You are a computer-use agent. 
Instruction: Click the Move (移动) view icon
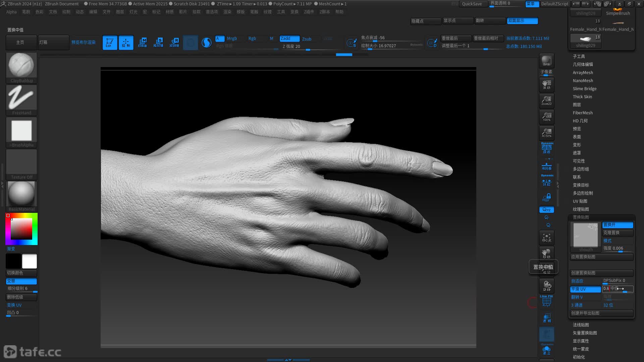[x=546, y=254]
